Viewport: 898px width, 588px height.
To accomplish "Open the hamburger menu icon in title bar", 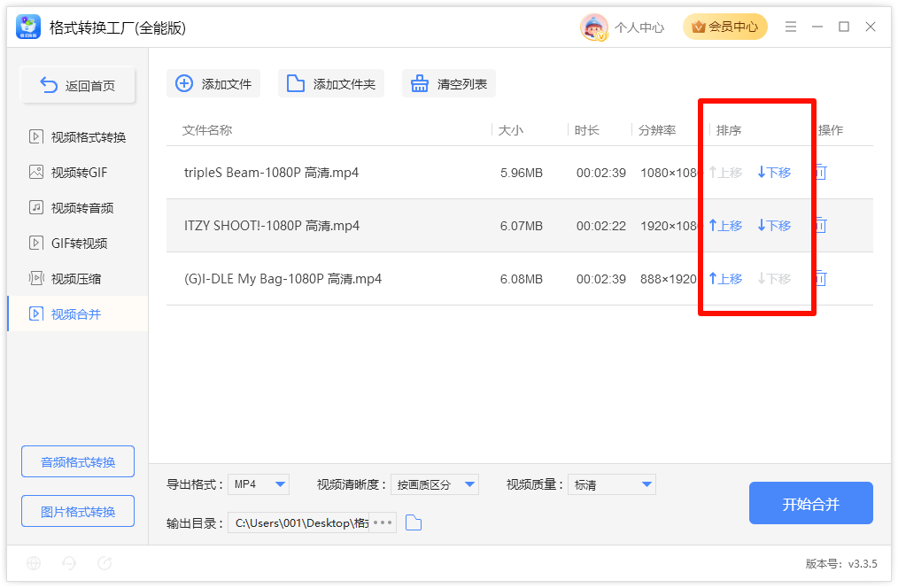I will [790, 27].
